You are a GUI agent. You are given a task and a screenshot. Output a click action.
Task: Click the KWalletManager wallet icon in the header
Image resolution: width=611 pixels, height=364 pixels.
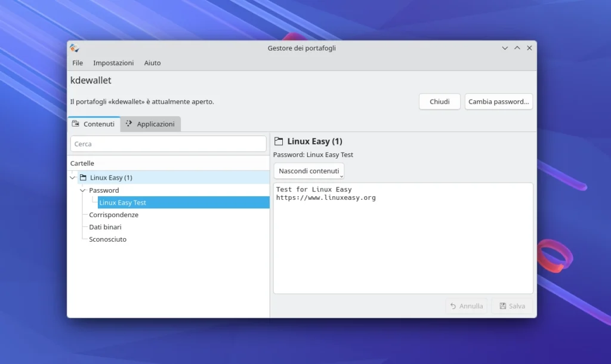(74, 48)
